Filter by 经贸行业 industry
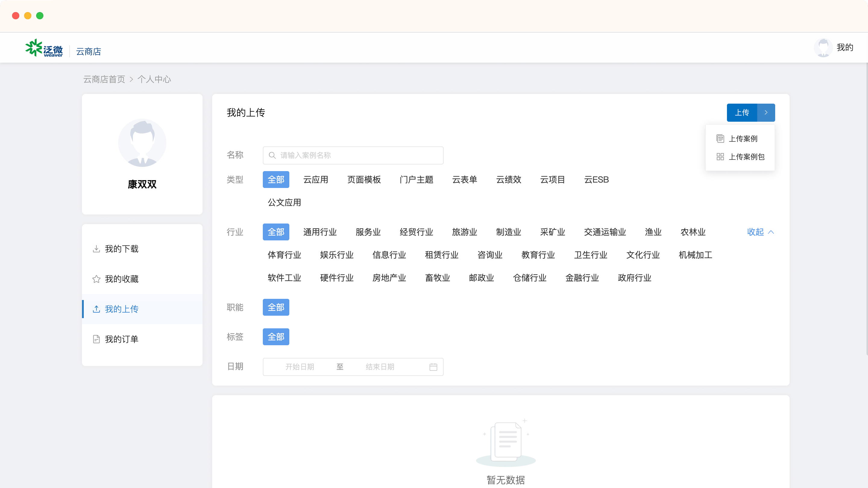 [x=416, y=232]
